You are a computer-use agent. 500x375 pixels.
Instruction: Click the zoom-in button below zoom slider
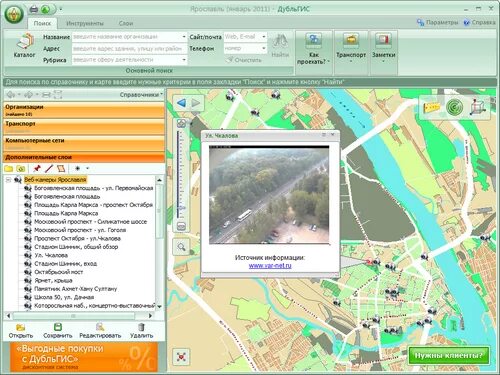(x=181, y=227)
